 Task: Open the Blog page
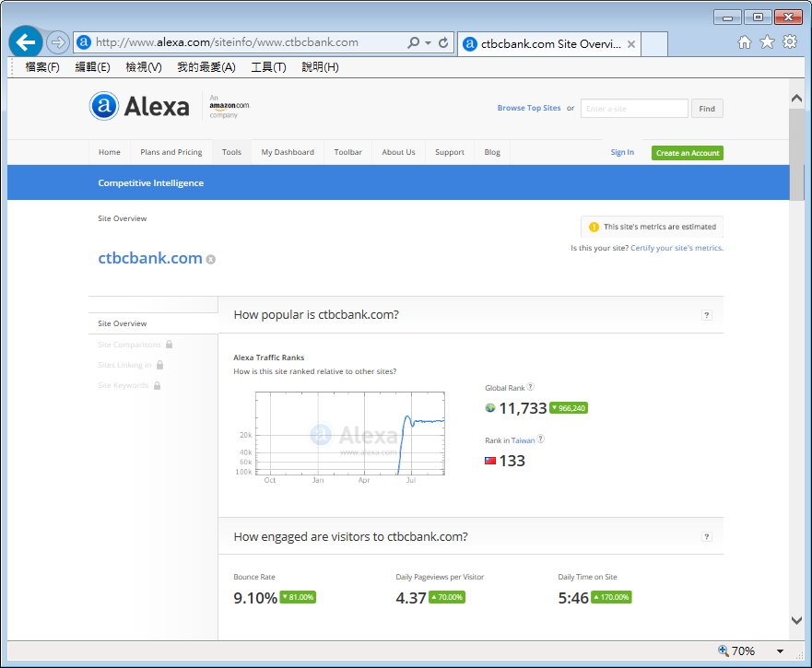[x=492, y=152]
